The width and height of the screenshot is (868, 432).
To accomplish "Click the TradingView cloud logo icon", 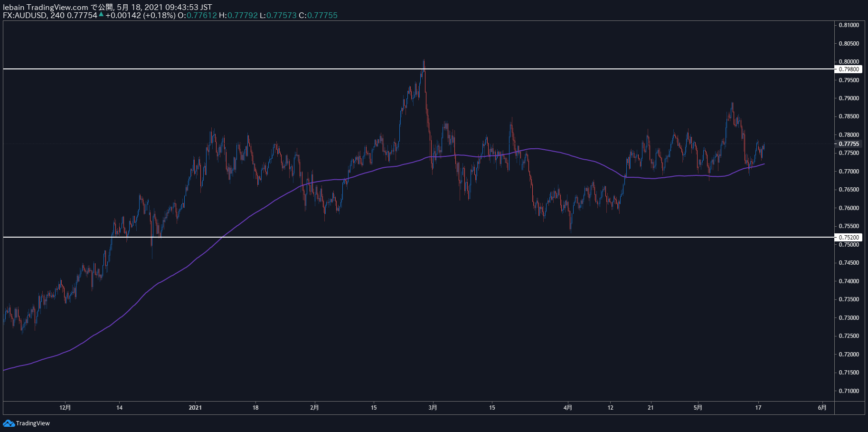I will (x=9, y=423).
